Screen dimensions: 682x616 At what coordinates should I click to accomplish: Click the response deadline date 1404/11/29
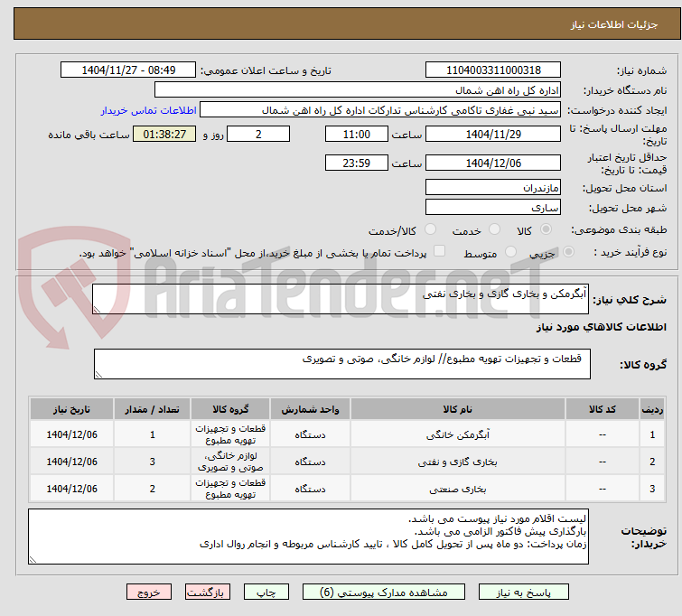[x=493, y=134]
